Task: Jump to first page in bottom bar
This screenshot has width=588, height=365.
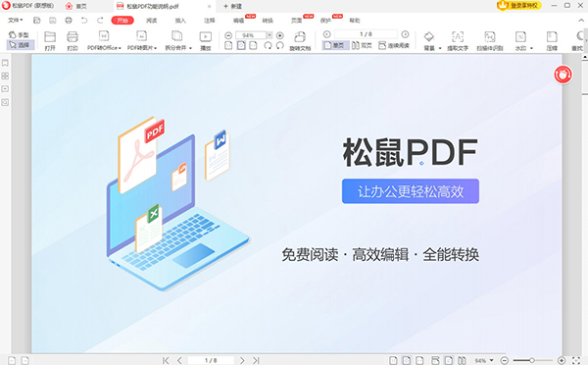Action: [x=166, y=360]
